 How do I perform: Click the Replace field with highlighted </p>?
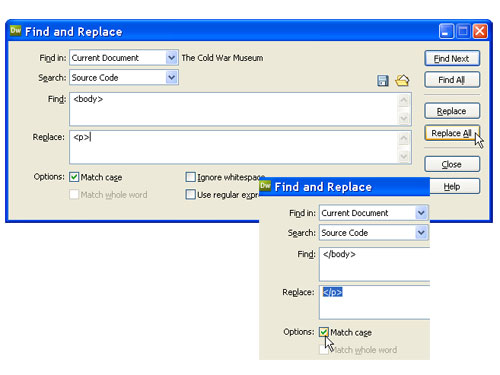[374, 303]
